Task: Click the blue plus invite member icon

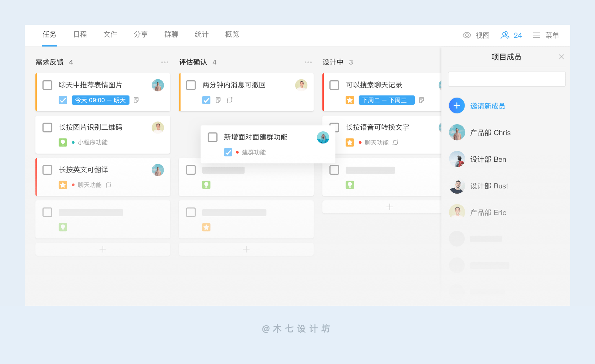Action: coord(457,106)
